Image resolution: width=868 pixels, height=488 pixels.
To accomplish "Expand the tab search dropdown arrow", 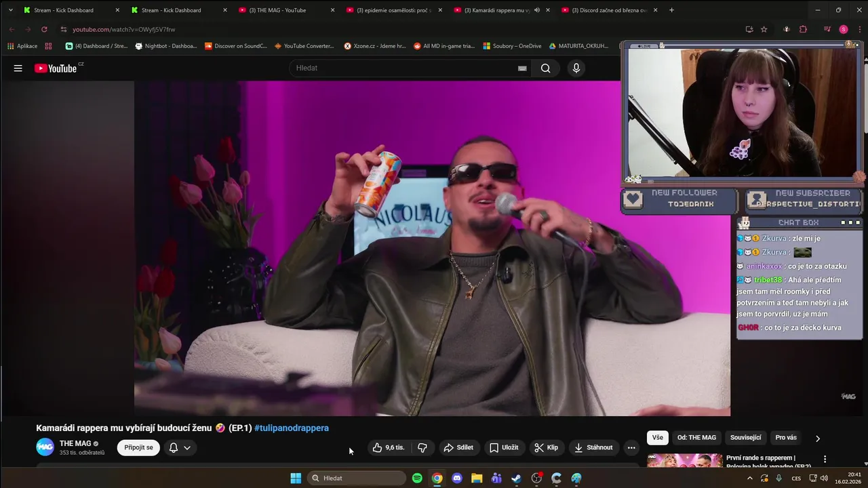I will point(10,10).
